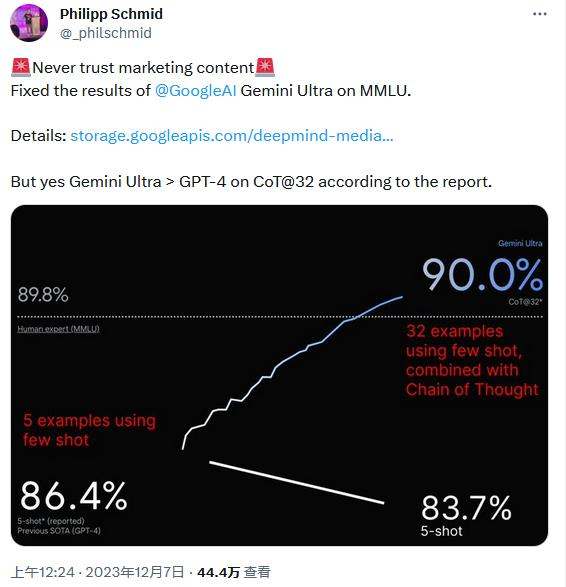Click the 83.7% 5-shot value
The width and height of the screenshot is (566, 587).
466,508
